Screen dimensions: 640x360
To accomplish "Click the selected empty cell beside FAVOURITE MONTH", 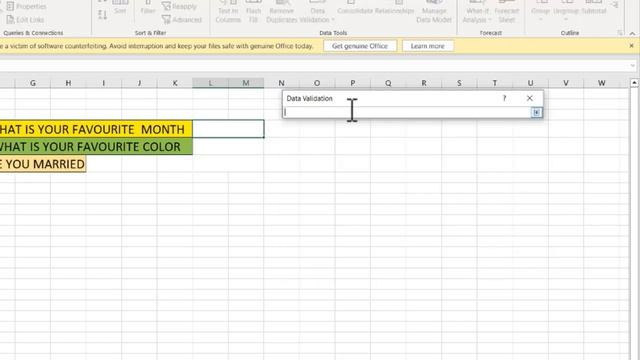I will (228, 129).
